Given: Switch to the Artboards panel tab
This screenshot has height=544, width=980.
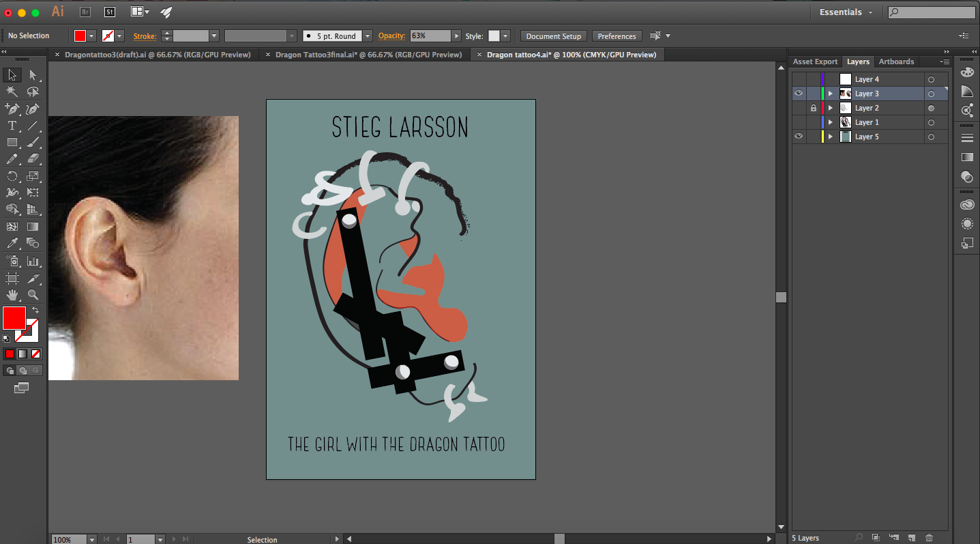Looking at the screenshot, I should [x=896, y=61].
